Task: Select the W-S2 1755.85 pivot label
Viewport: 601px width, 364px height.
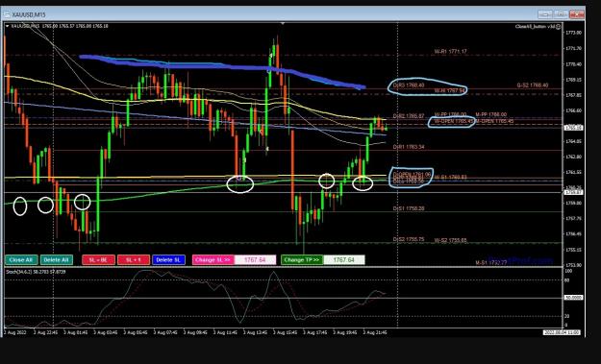Action: 450,241
